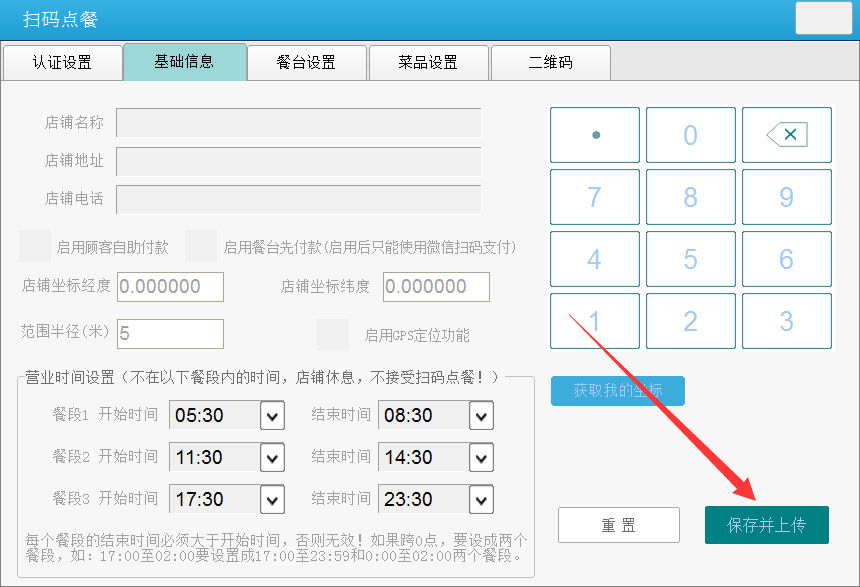
Task: Open meal period 3 start time dropdown
Action: (272, 500)
